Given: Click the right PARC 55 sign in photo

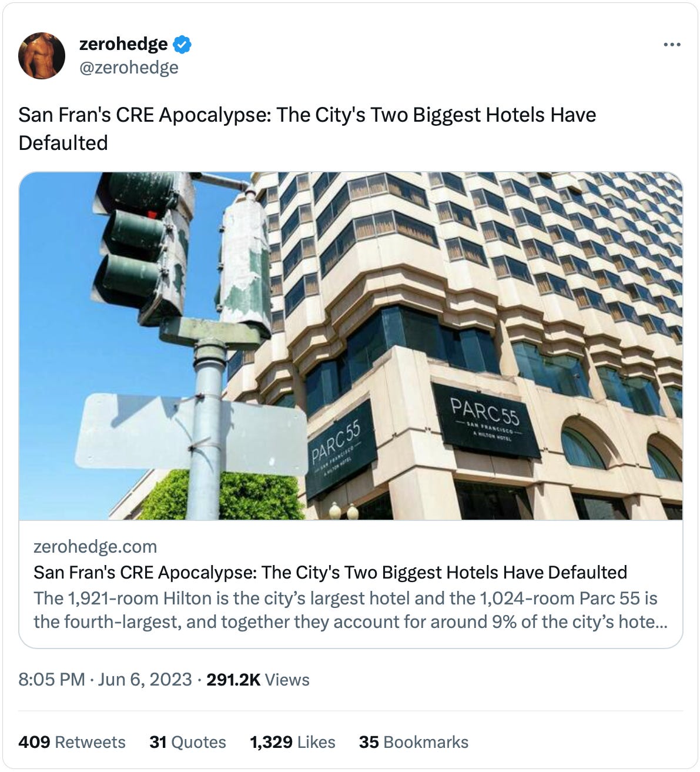Looking at the screenshot, I should [485, 420].
